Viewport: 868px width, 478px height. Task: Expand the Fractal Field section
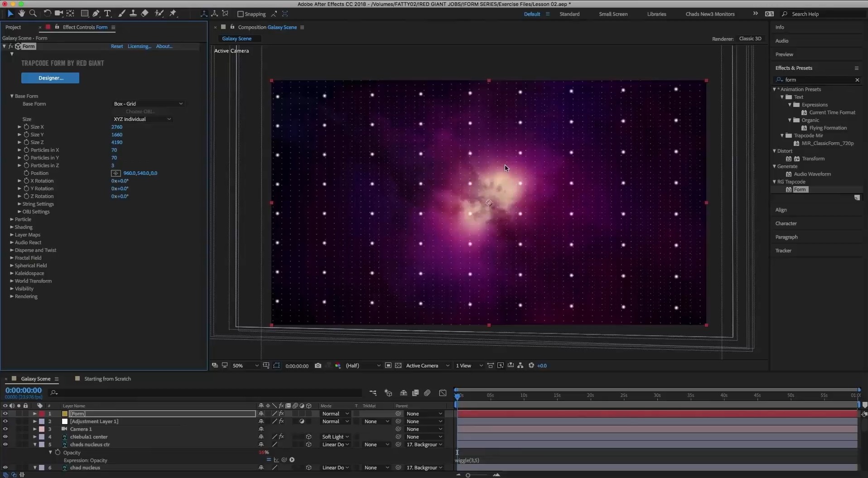12,258
